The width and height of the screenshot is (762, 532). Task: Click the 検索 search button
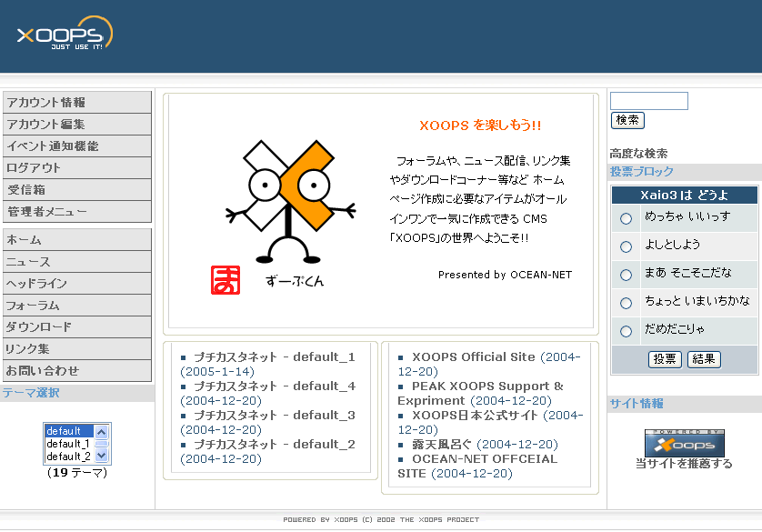(626, 120)
